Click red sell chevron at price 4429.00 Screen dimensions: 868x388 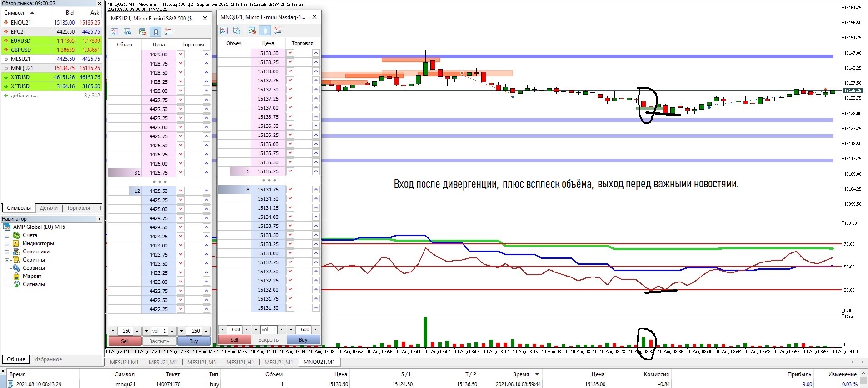[181, 55]
